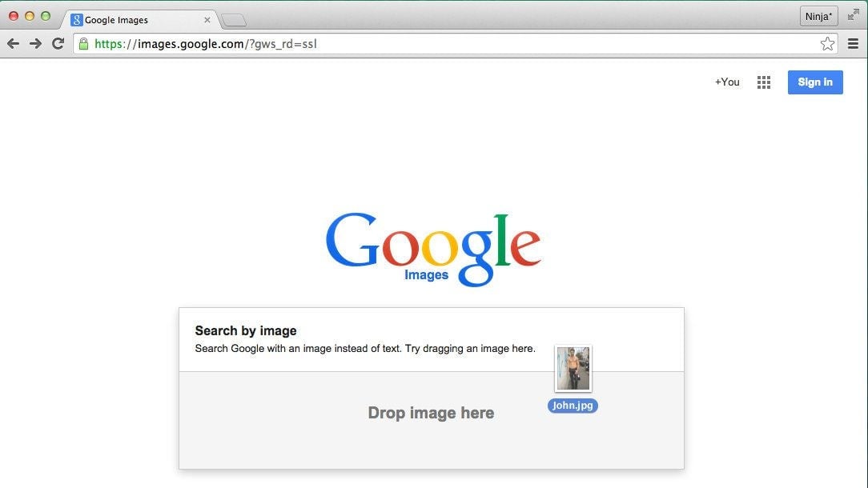Image resolution: width=868 pixels, height=488 pixels.
Task: Click the John.jpg image thumbnail
Action: (x=573, y=369)
